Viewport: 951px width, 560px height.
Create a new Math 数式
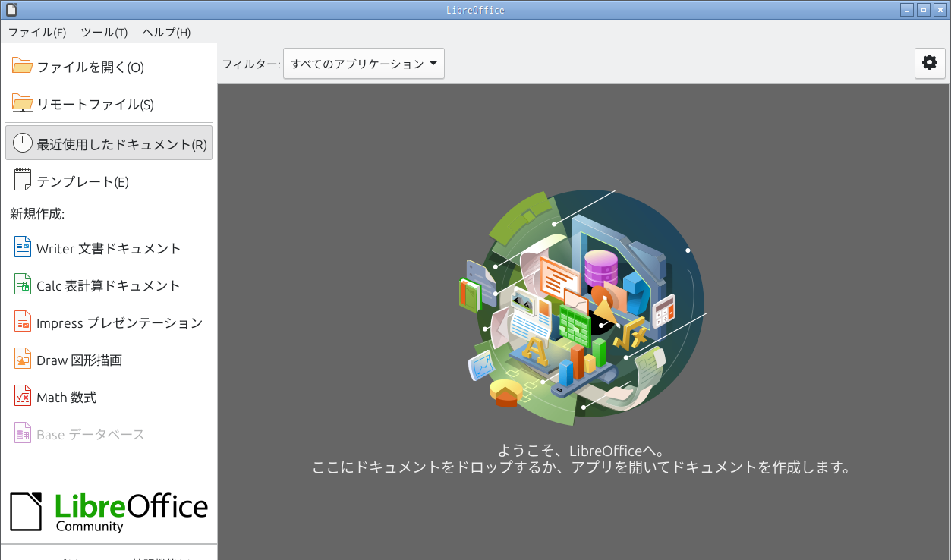click(109, 397)
